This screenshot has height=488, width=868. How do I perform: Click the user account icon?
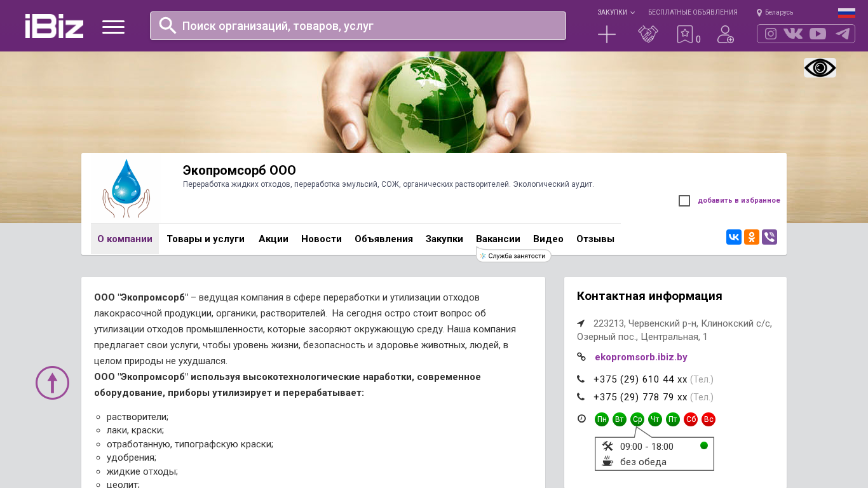(726, 34)
